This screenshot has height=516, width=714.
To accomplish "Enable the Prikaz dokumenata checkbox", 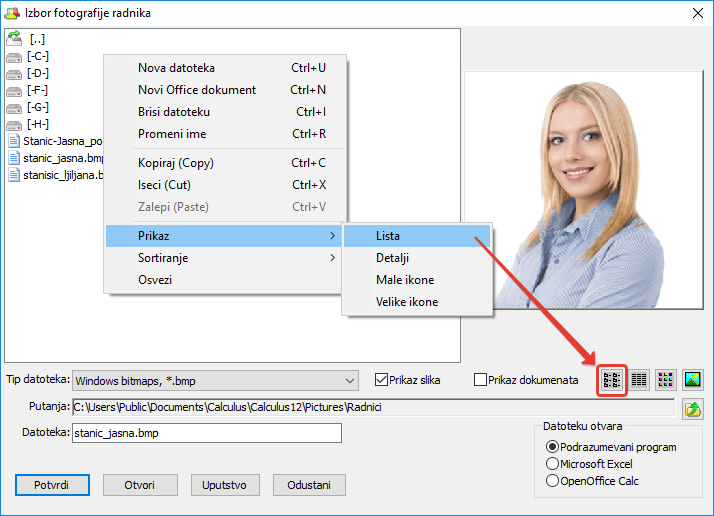I will pyautogui.click(x=481, y=380).
